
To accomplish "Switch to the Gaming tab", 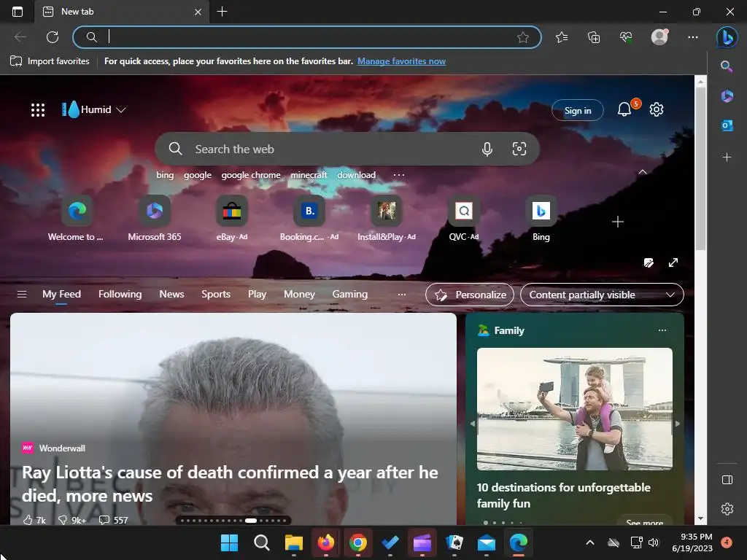I will 349,295.
